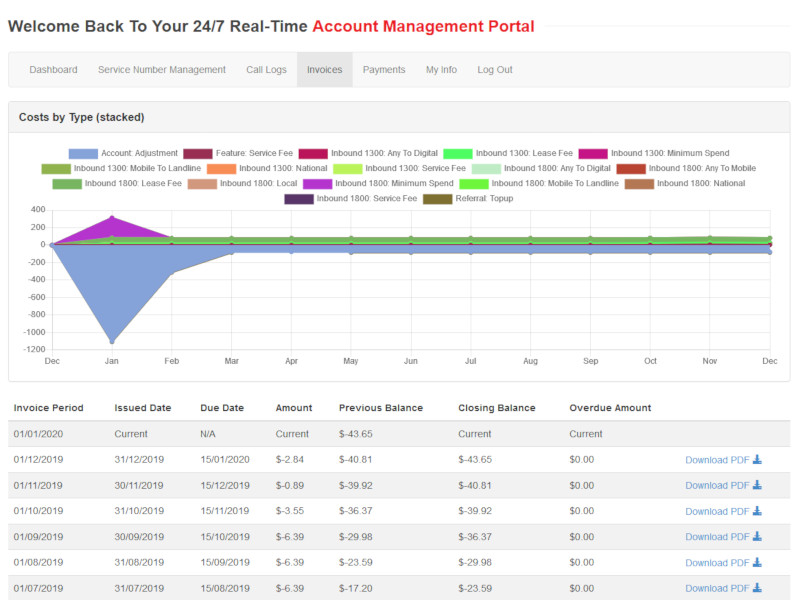Switch to the Payments tab
The image size is (800, 600).
coord(384,70)
